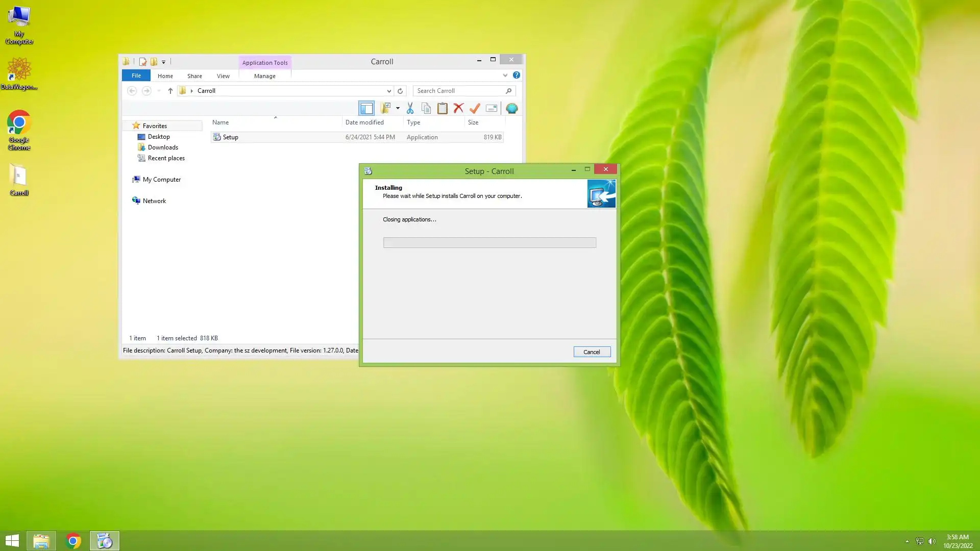Click the Copy toolbar icon
Viewport: 980px width, 551px height.
click(x=426, y=108)
